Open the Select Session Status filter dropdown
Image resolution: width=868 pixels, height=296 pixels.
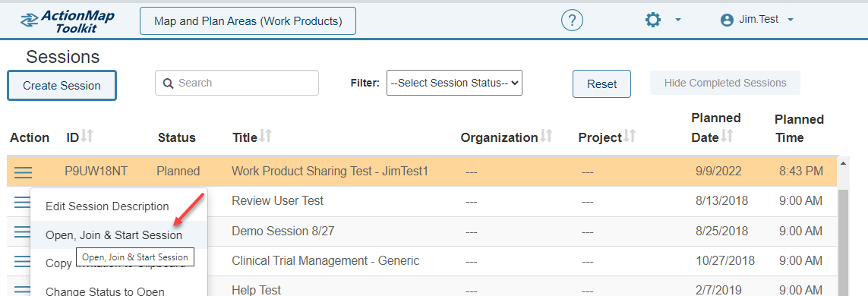454,83
